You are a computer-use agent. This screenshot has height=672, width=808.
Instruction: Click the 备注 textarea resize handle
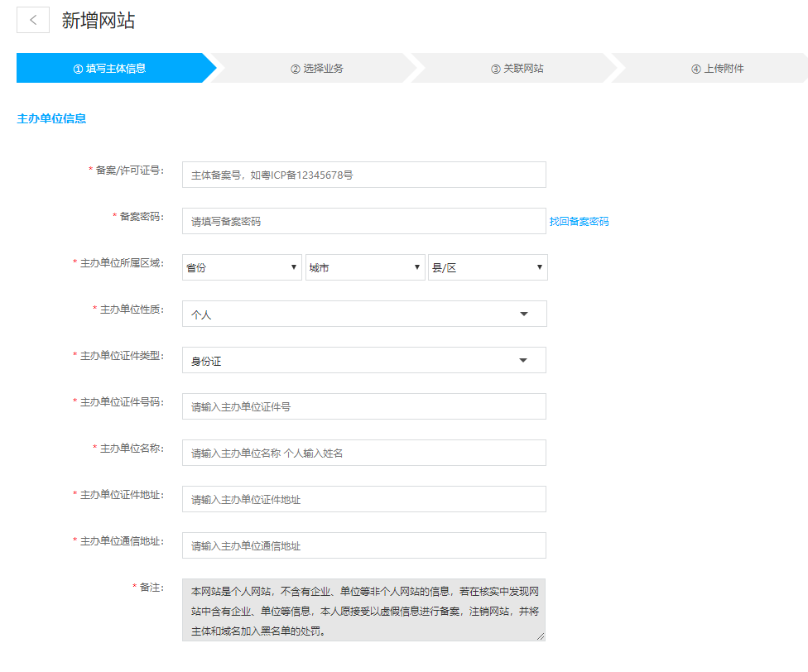[541, 636]
